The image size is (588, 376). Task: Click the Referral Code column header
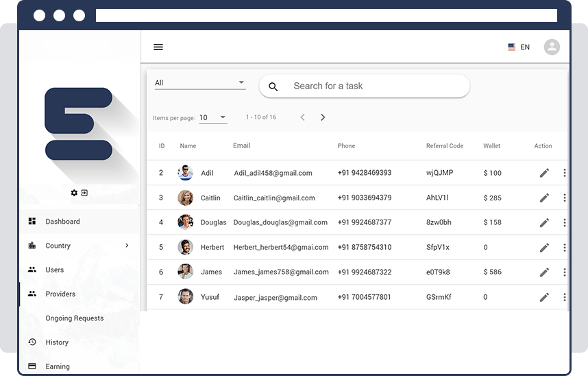pyautogui.click(x=445, y=145)
